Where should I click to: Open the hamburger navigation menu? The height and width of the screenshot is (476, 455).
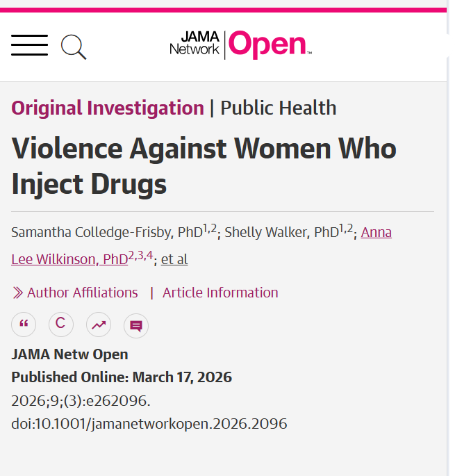(x=29, y=45)
